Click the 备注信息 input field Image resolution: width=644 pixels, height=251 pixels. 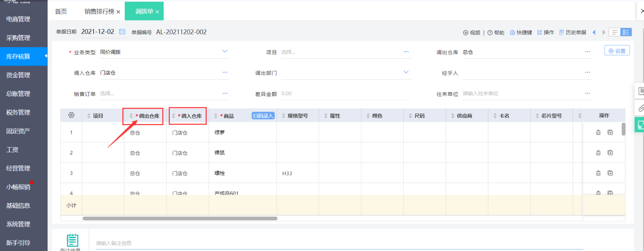click(339, 243)
